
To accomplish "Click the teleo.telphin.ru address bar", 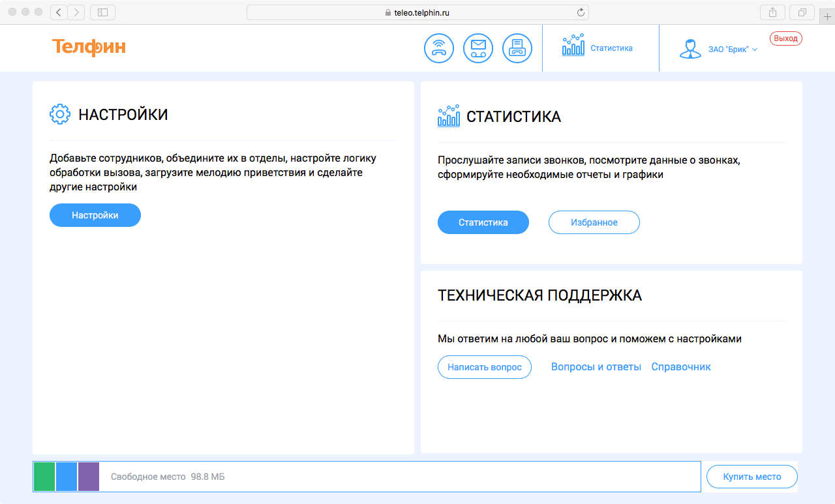I will [x=417, y=12].
